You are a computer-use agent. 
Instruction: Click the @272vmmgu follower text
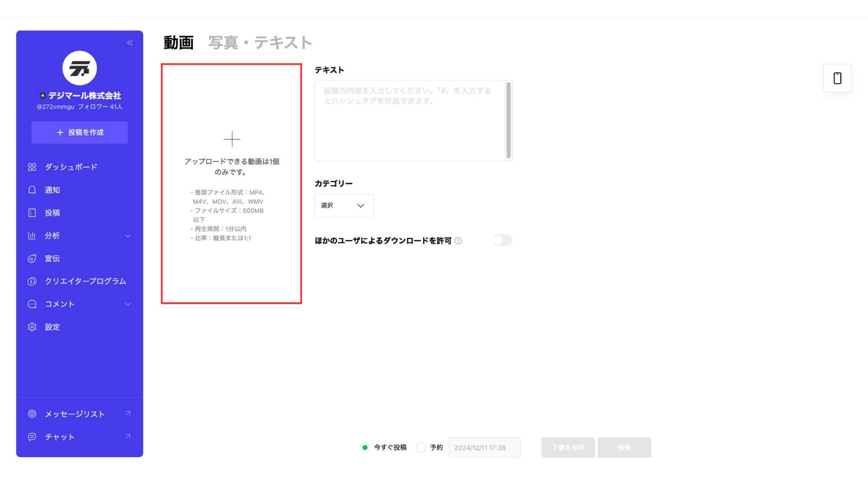80,107
